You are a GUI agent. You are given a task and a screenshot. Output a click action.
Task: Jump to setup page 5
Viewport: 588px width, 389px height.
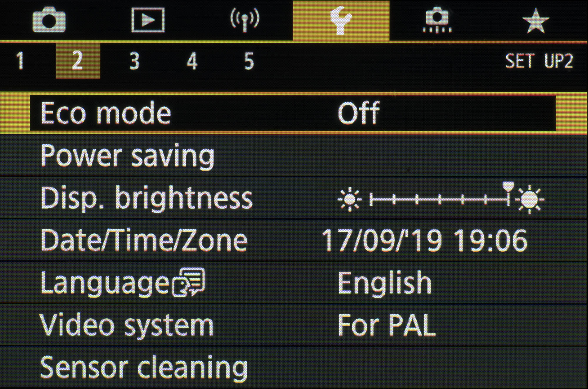[x=249, y=61]
